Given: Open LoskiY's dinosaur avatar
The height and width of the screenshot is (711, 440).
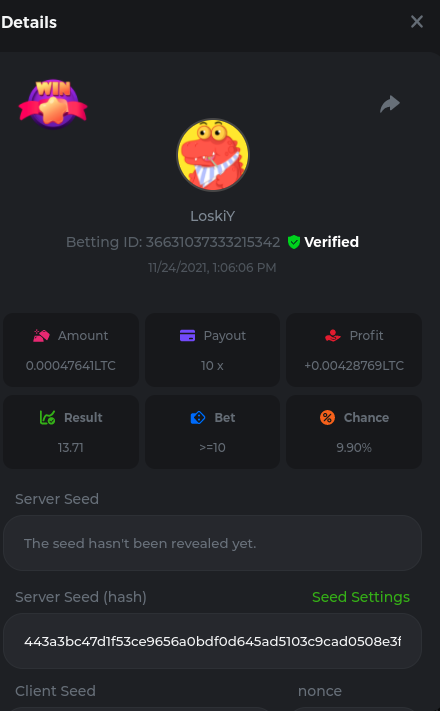Looking at the screenshot, I should pos(212,155).
